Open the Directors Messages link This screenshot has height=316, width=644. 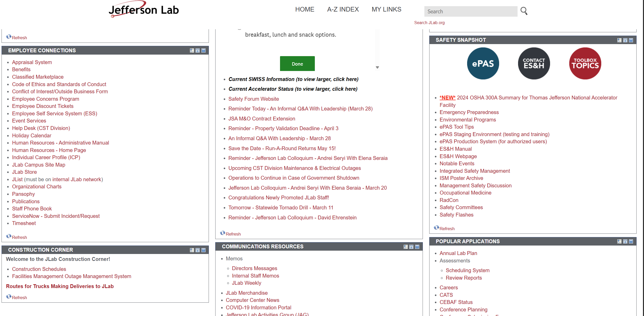(x=254, y=268)
